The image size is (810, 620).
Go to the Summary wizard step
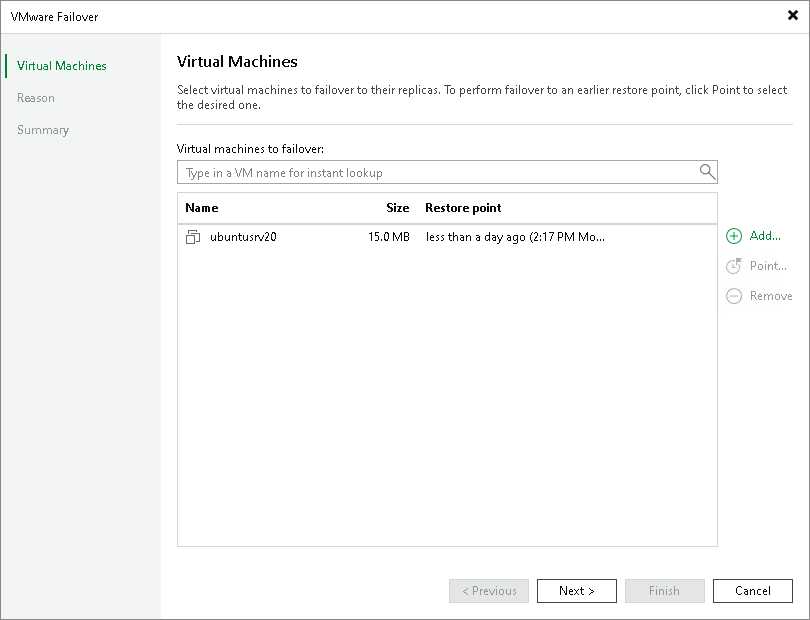coord(43,130)
